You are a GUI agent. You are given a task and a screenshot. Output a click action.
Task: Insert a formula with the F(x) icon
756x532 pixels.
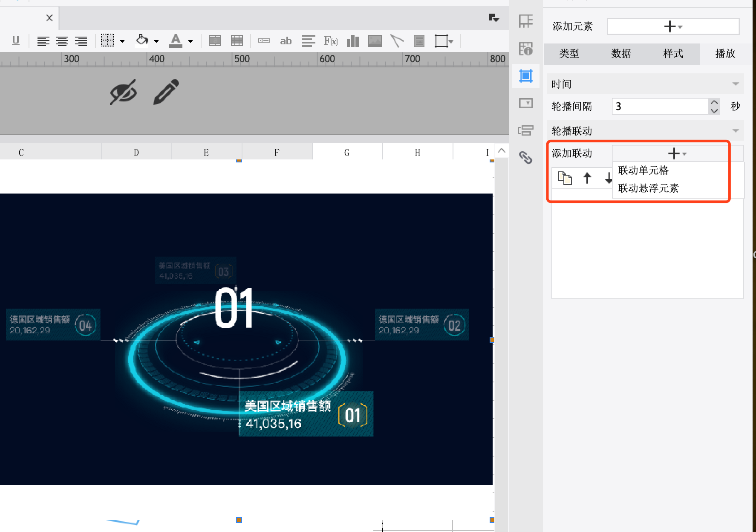pos(331,41)
